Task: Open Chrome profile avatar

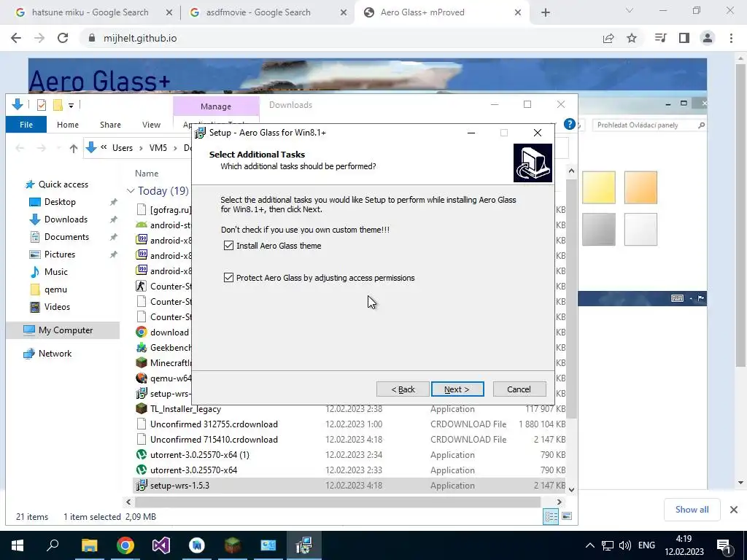Action: tap(708, 38)
